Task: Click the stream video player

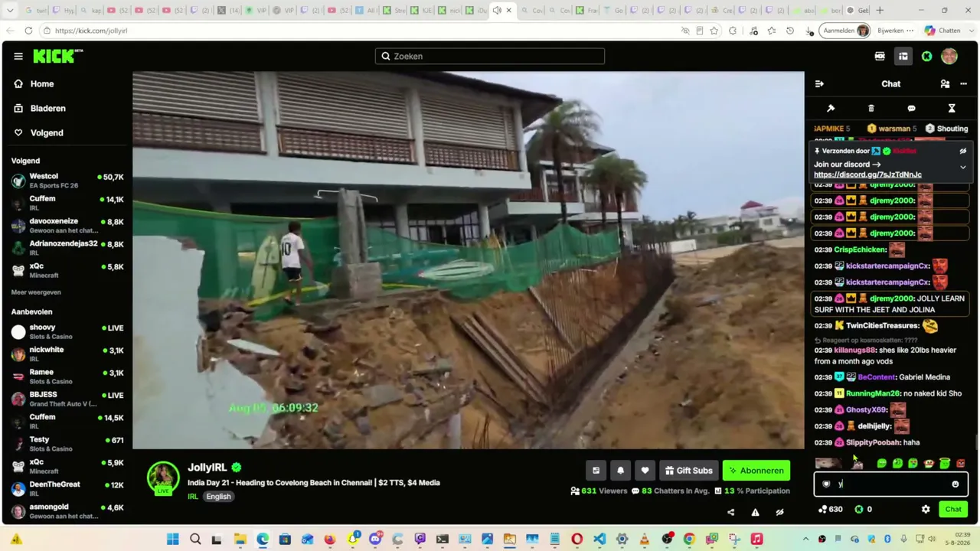Action: click(468, 260)
